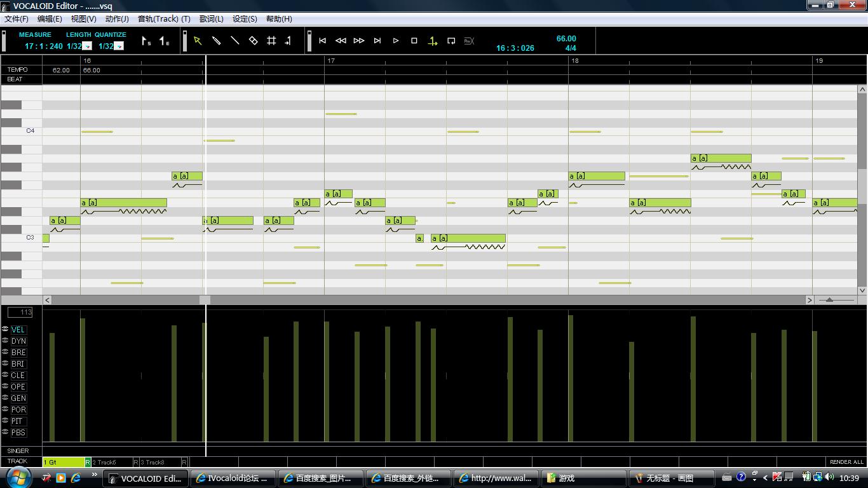The width and height of the screenshot is (868, 488).
Task: Select the pencil tool
Action: pyautogui.click(x=216, y=41)
